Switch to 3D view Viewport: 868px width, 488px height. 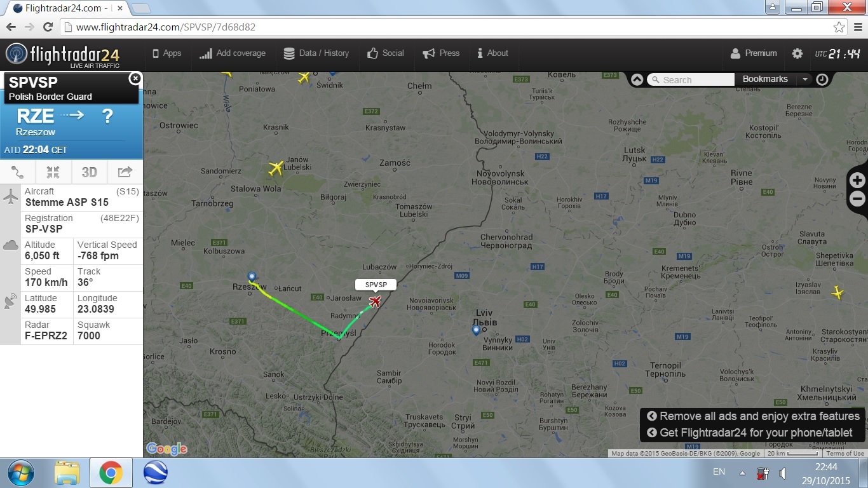pyautogui.click(x=89, y=172)
